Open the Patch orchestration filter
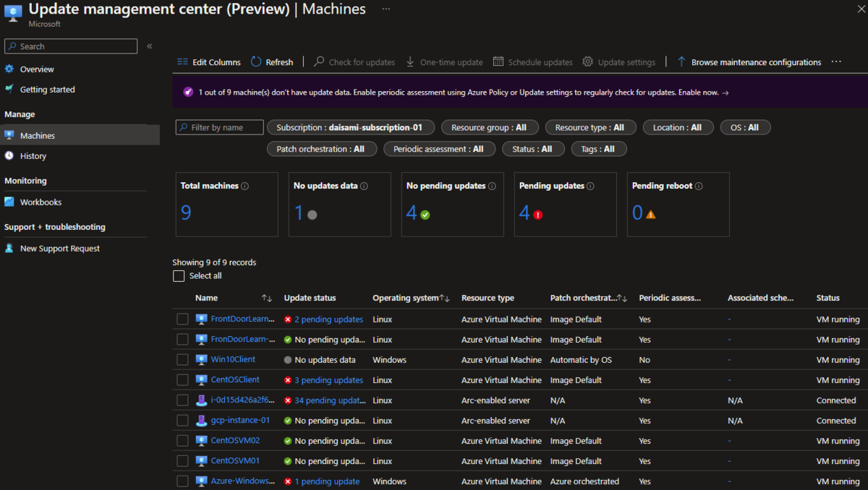Image resolution: width=868 pixels, height=490 pixels. point(321,149)
